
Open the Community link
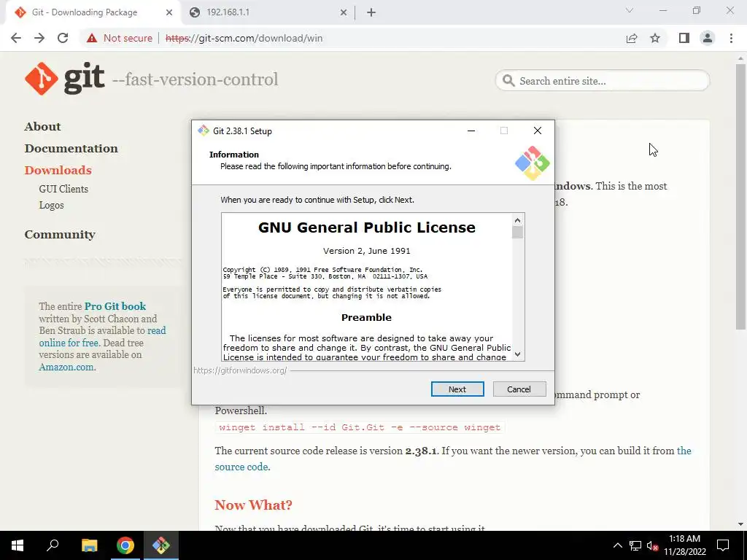point(60,235)
